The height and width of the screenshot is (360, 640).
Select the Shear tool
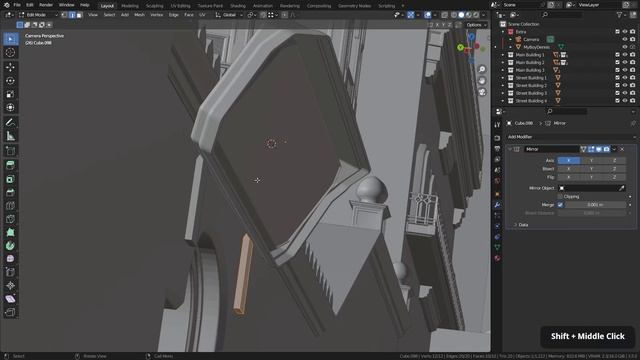point(10,299)
